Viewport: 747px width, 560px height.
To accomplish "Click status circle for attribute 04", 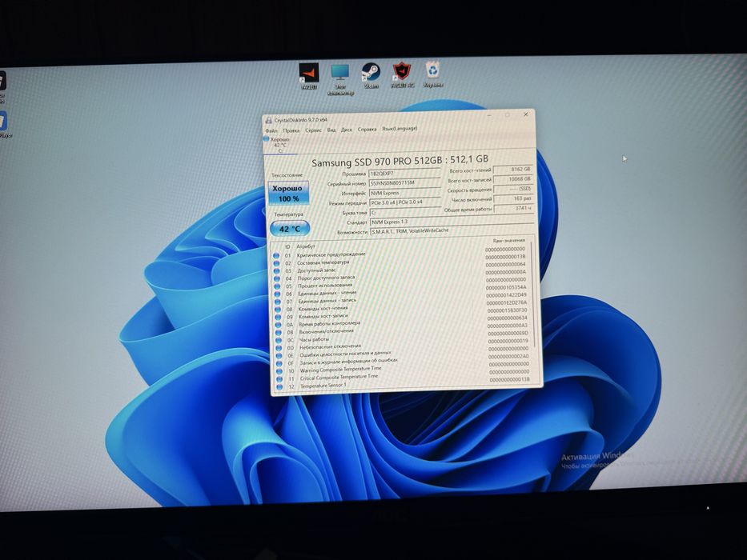I will [x=277, y=278].
